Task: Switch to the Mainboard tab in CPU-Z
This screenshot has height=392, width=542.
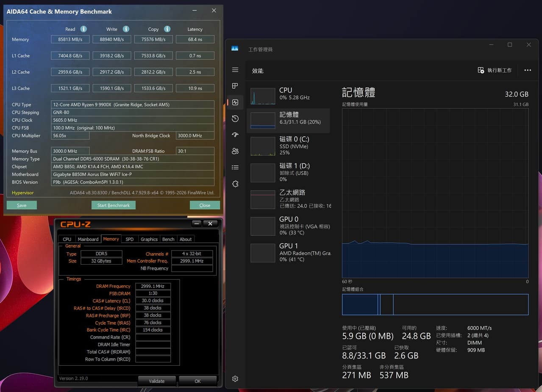Action: tap(88, 239)
